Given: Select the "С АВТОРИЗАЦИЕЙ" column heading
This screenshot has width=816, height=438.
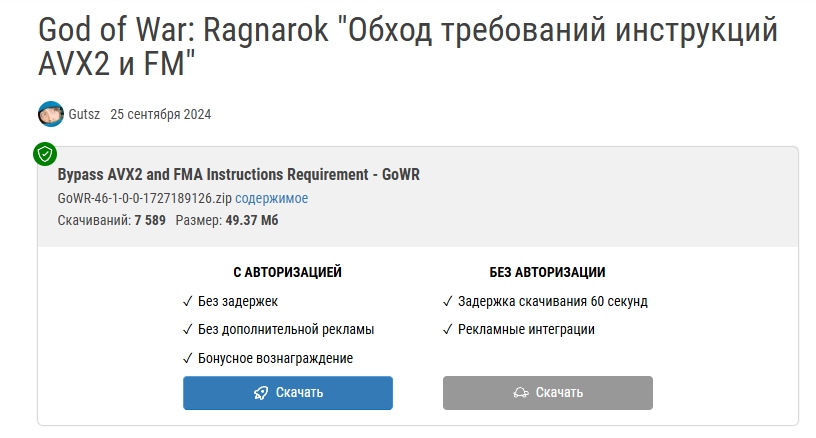Looking at the screenshot, I should tap(288, 272).
